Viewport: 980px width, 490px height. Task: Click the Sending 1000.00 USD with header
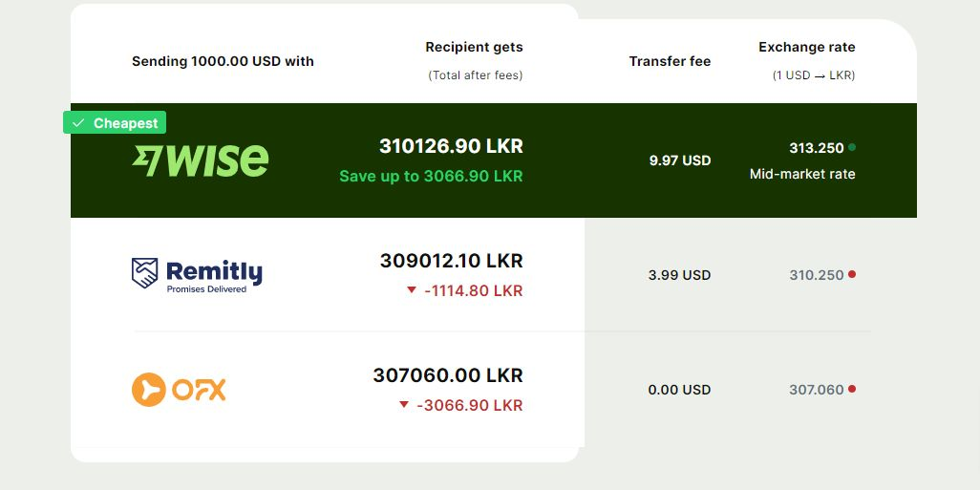point(224,61)
